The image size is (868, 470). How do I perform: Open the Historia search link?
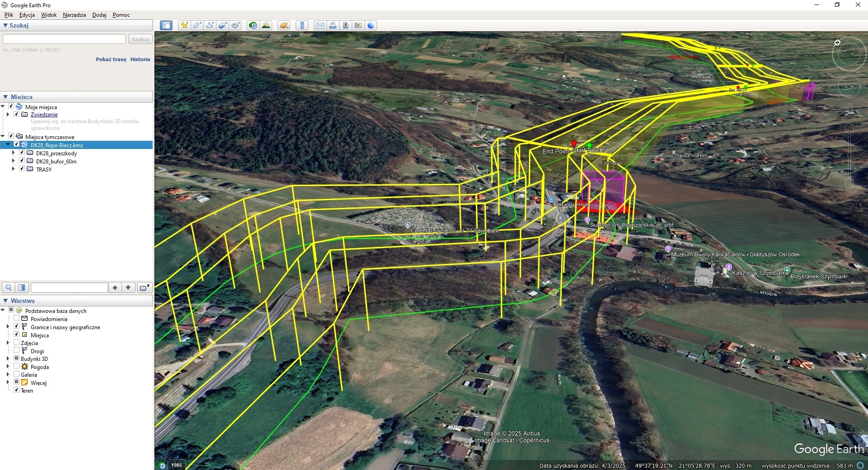click(x=140, y=59)
